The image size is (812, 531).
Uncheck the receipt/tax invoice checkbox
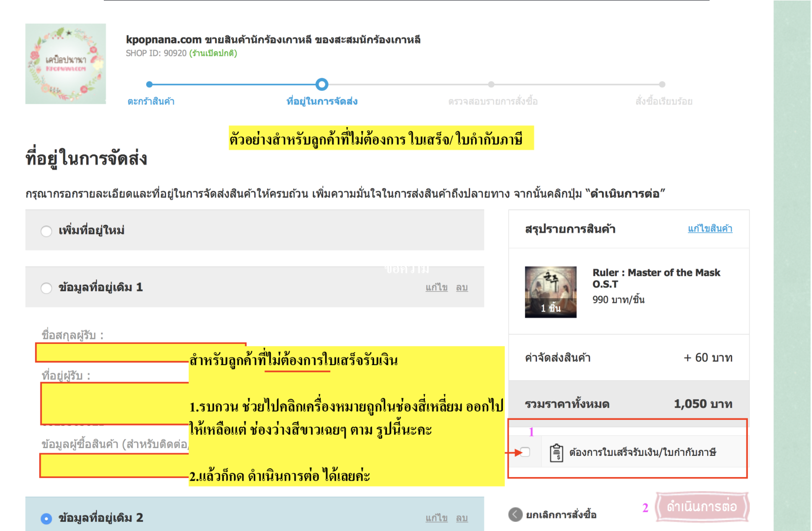525,452
